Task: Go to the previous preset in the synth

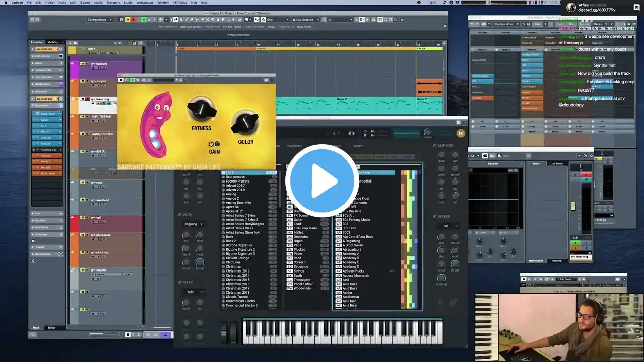Action: tap(350, 133)
